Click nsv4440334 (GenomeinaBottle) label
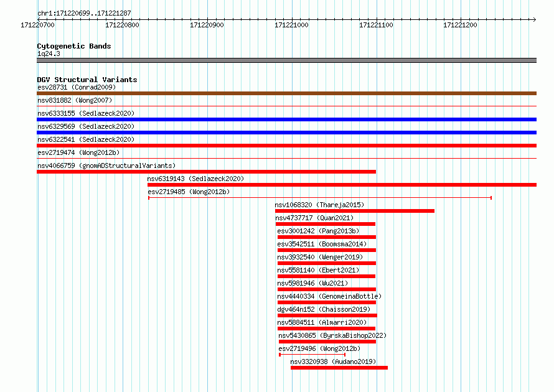 point(329,296)
